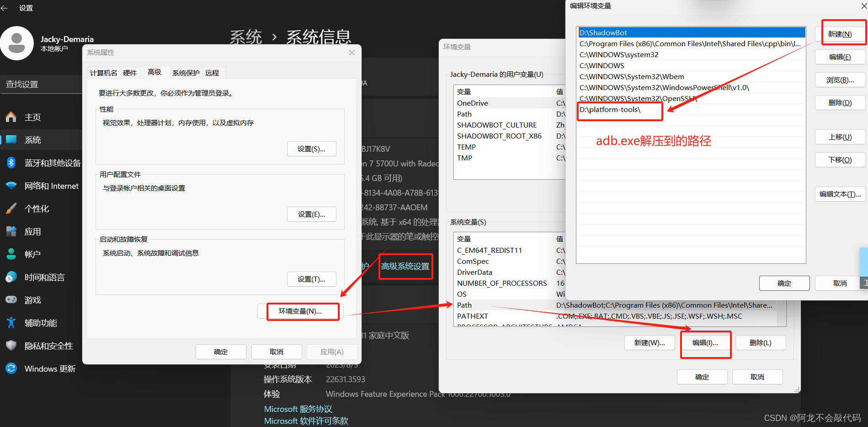Open Microsoft 服务协议 link
Image resolution: width=868 pixels, height=427 pixels.
[x=298, y=409]
